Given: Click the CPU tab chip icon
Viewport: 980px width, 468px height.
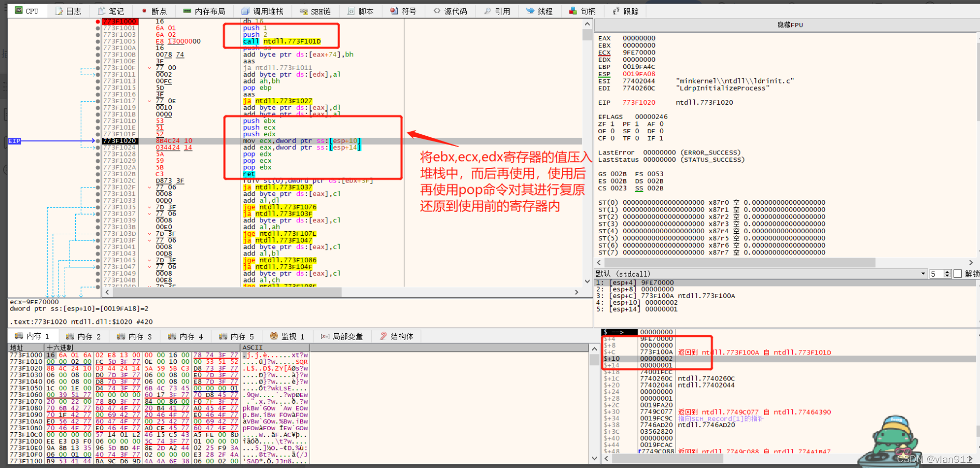Looking at the screenshot, I should (x=19, y=11).
